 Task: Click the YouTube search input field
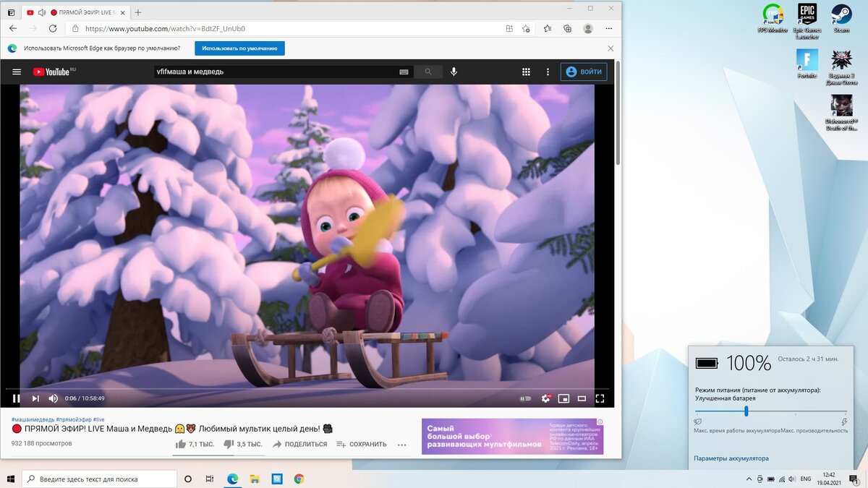[x=275, y=72]
